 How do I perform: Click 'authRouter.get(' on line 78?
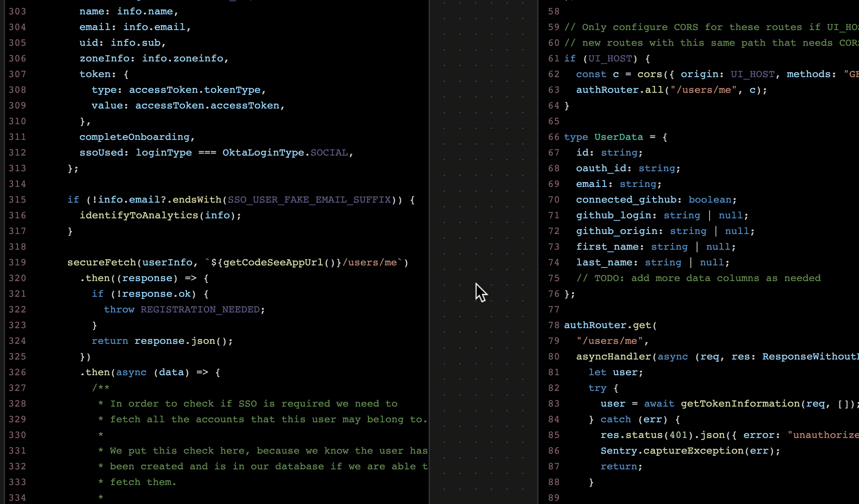point(611,325)
